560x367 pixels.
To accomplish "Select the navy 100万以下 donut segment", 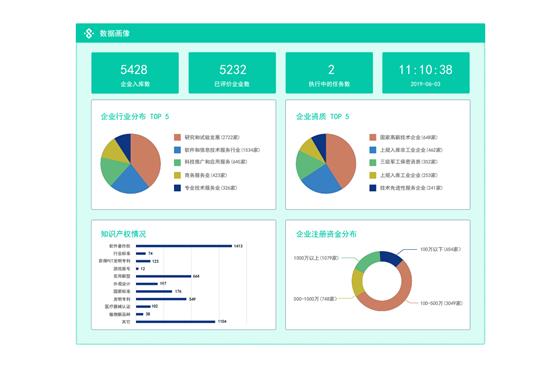I will click(391, 258).
